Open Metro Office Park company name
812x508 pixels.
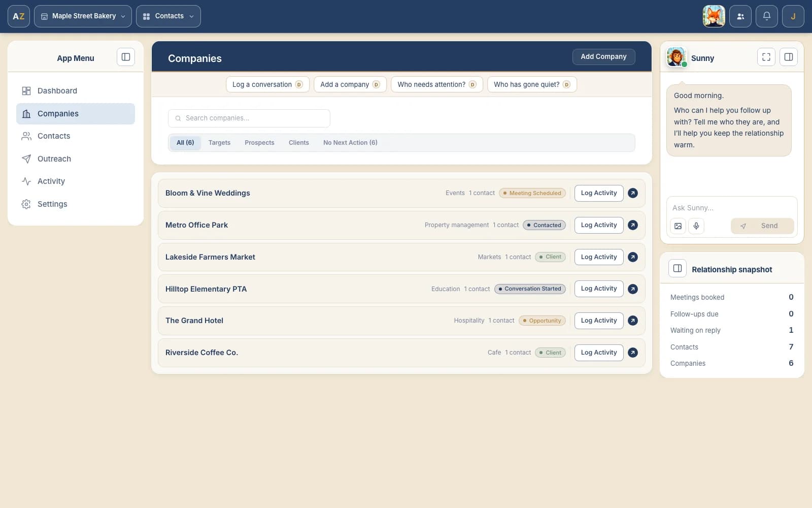[x=196, y=225]
